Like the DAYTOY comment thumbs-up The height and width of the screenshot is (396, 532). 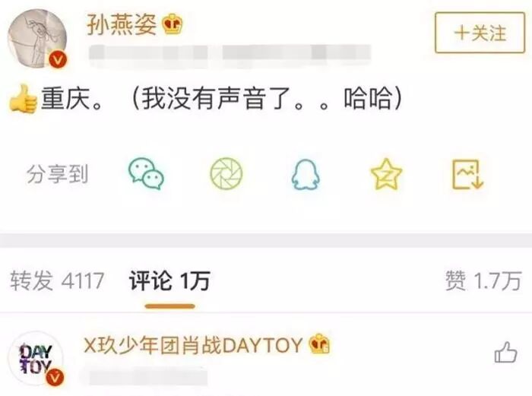click(x=505, y=352)
